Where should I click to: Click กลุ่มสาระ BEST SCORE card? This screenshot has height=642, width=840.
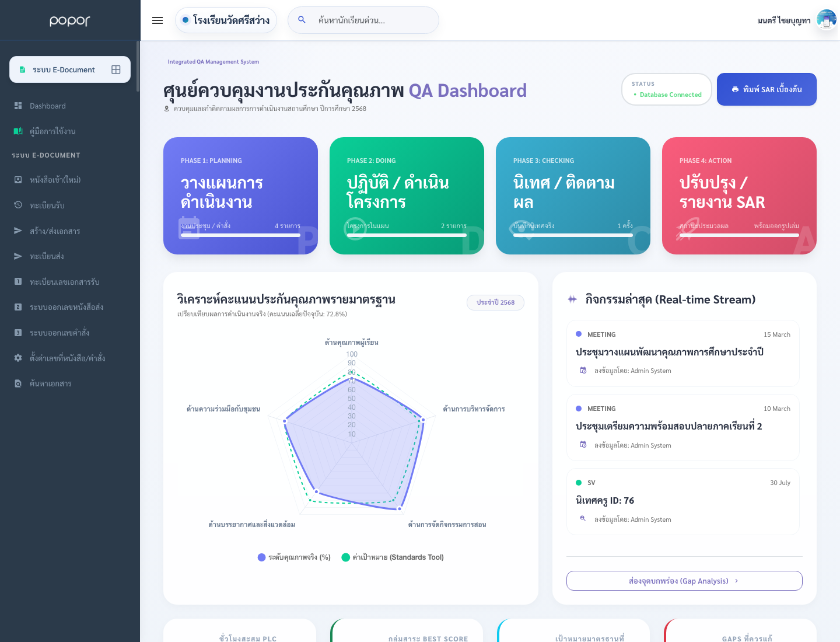point(407,630)
